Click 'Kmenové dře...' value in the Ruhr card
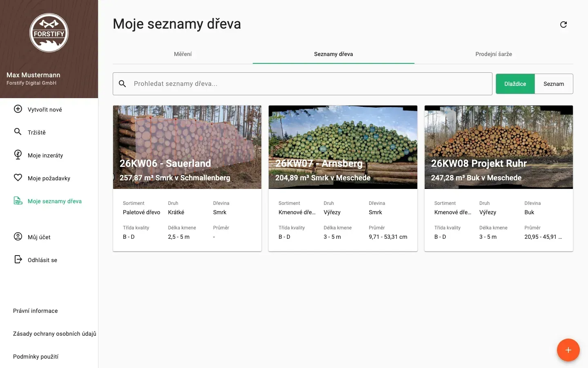 click(453, 212)
